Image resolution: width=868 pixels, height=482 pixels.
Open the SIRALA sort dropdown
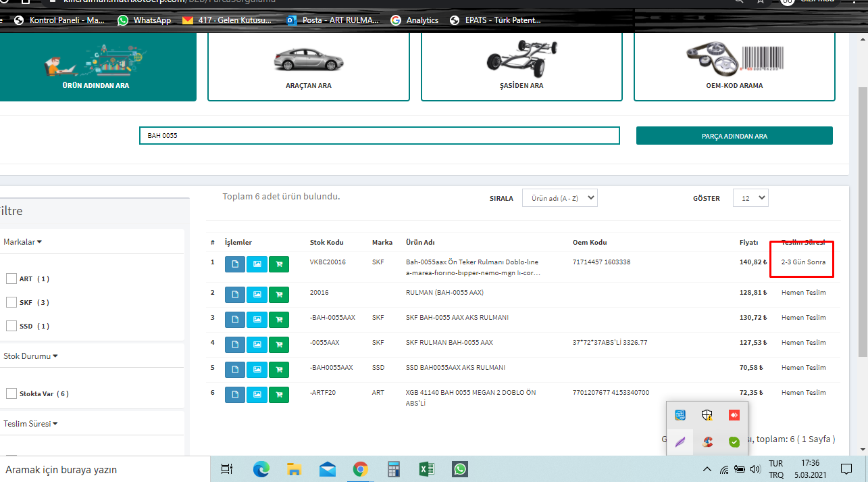tap(559, 198)
